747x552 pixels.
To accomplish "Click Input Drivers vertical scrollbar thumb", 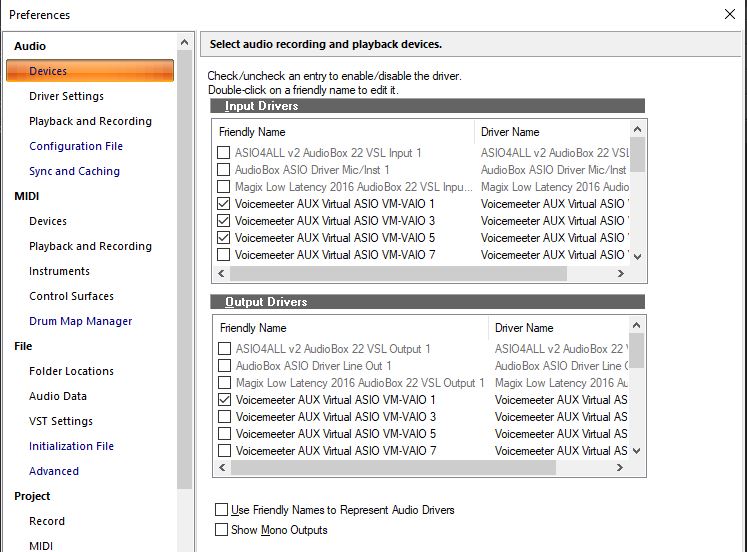I will coord(637,155).
